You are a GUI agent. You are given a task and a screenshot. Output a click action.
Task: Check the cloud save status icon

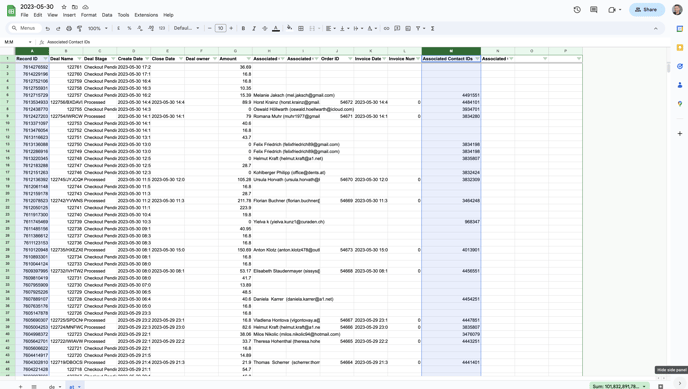point(86,7)
